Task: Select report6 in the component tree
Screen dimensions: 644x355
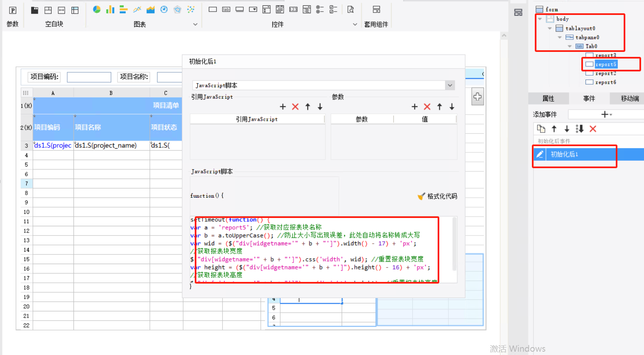Action: [x=605, y=82]
